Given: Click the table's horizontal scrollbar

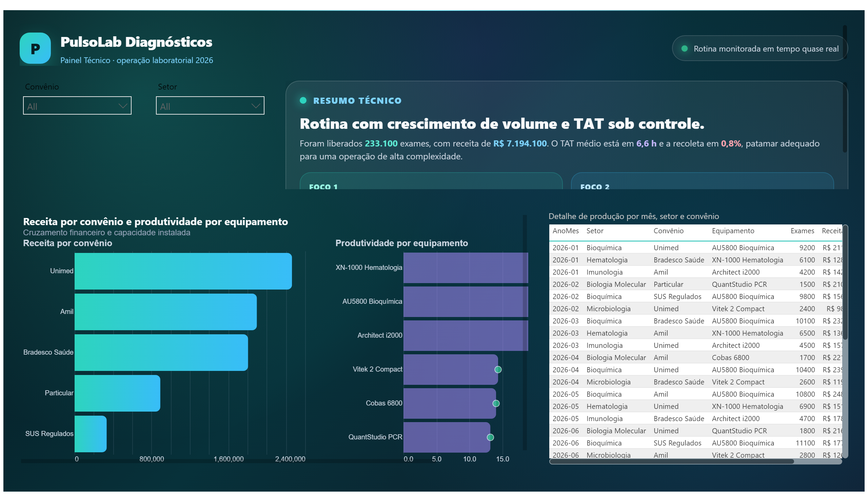Looking at the screenshot, I should pyautogui.click(x=671, y=461).
